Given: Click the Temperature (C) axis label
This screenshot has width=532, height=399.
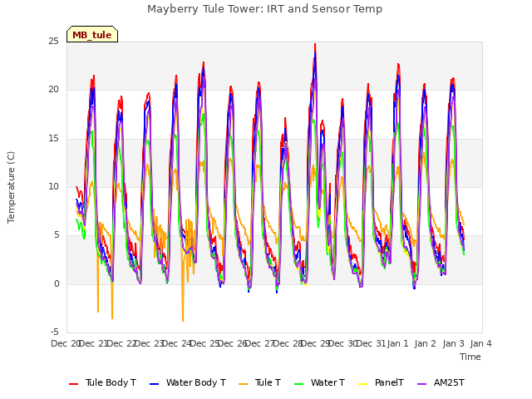Looking at the screenshot, I should tap(11, 187).
